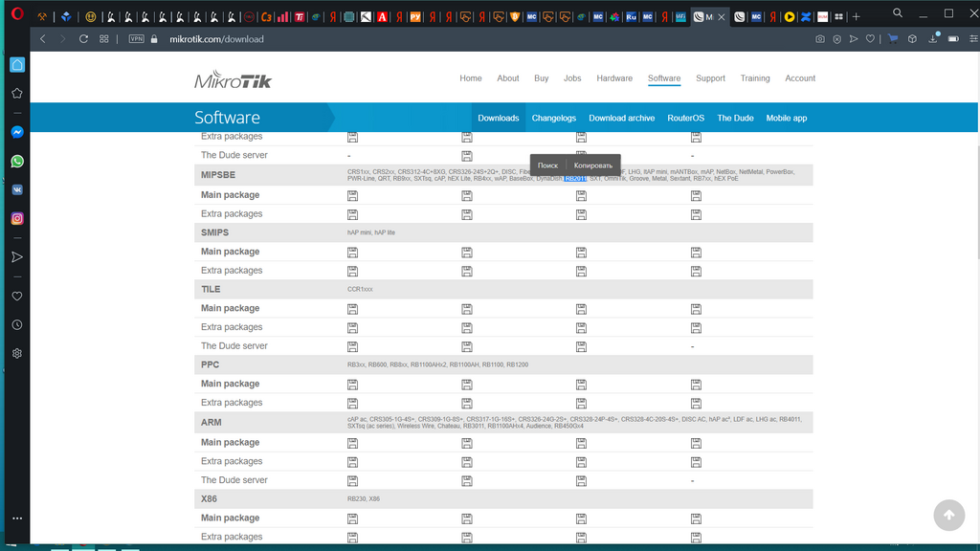Open the Buy page

(542, 78)
